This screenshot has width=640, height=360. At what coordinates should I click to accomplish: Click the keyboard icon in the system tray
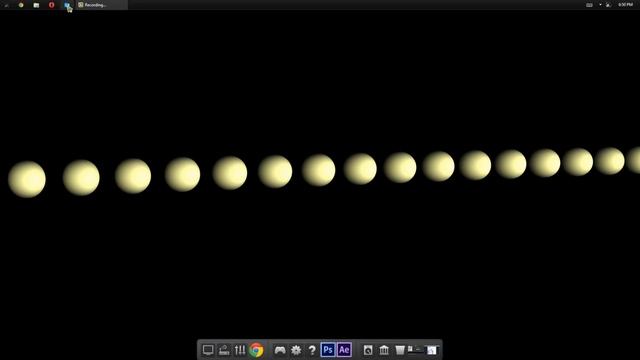tap(589, 5)
